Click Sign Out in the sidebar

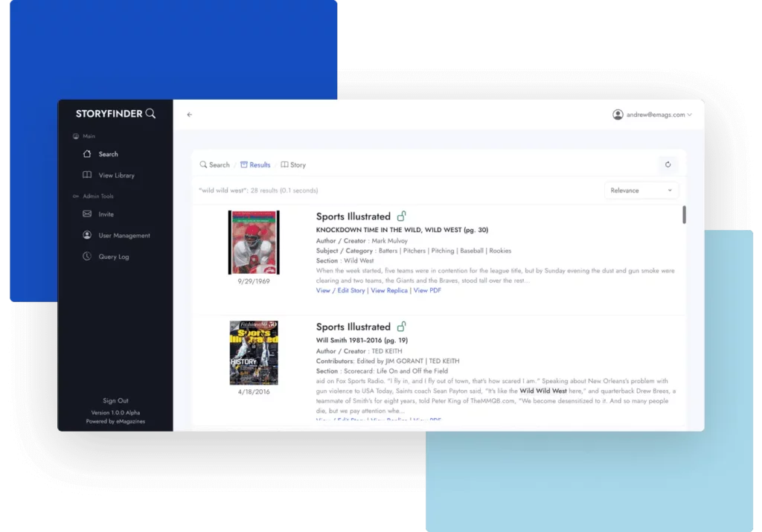115,401
